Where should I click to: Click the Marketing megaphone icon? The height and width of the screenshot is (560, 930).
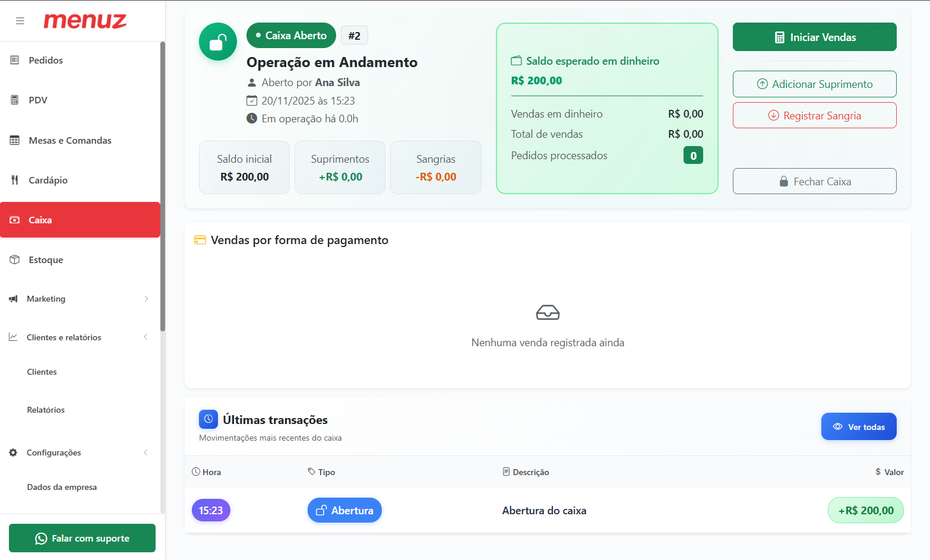tap(13, 299)
